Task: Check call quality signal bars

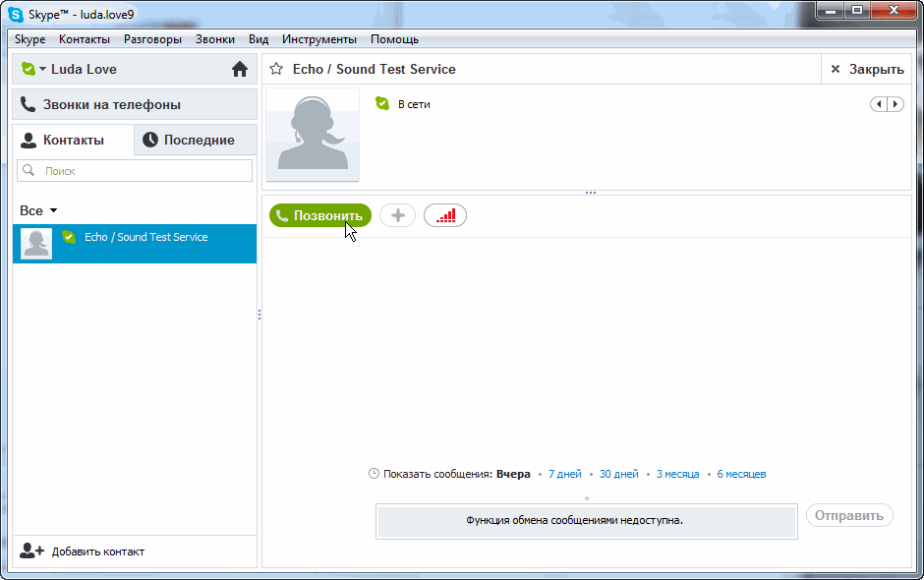Action: tap(445, 215)
